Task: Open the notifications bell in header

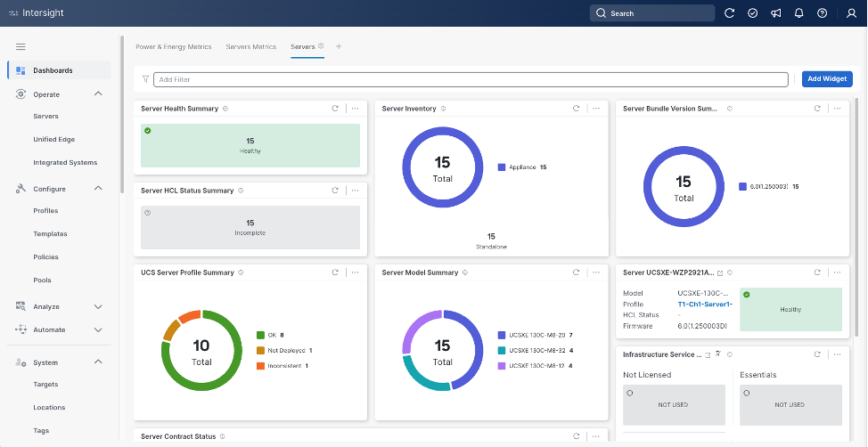Action: tap(798, 13)
